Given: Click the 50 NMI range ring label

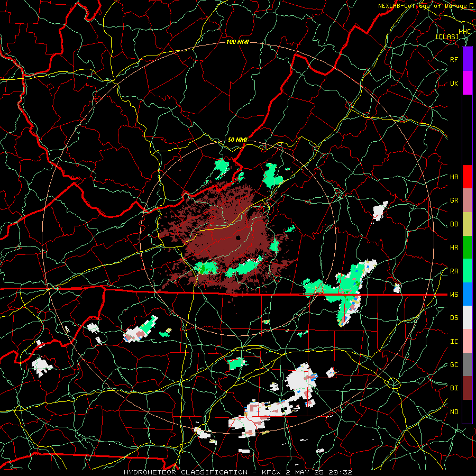Looking at the screenshot, I should pos(237,140).
